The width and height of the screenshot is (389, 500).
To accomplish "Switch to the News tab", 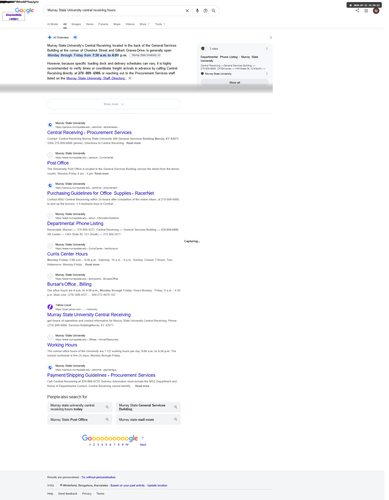I will coord(90,24).
